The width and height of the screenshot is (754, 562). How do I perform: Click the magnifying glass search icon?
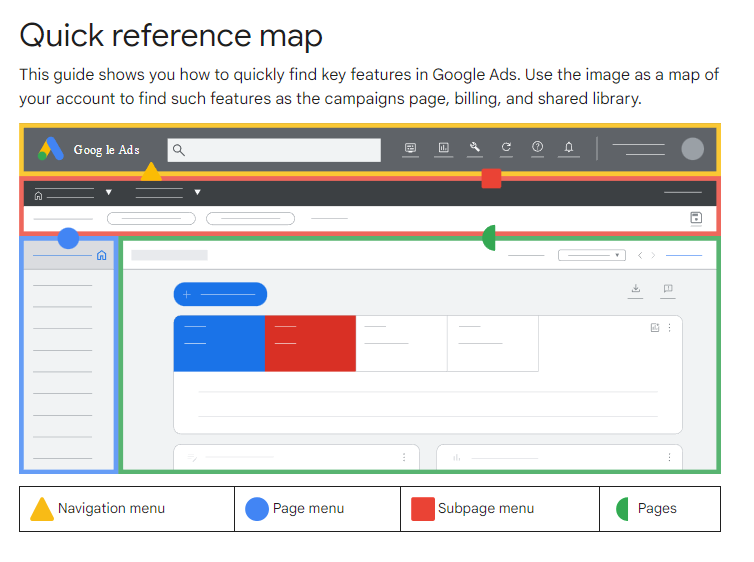[x=179, y=150]
